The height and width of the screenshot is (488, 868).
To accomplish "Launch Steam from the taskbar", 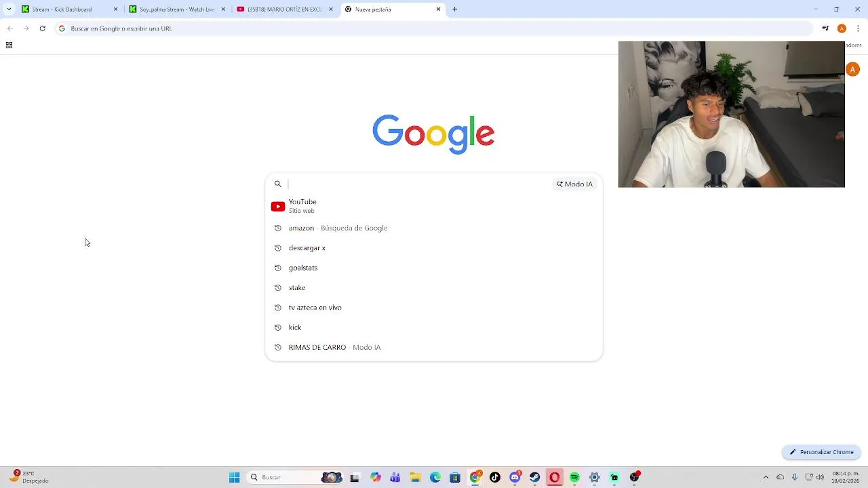I will (x=535, y=477).
